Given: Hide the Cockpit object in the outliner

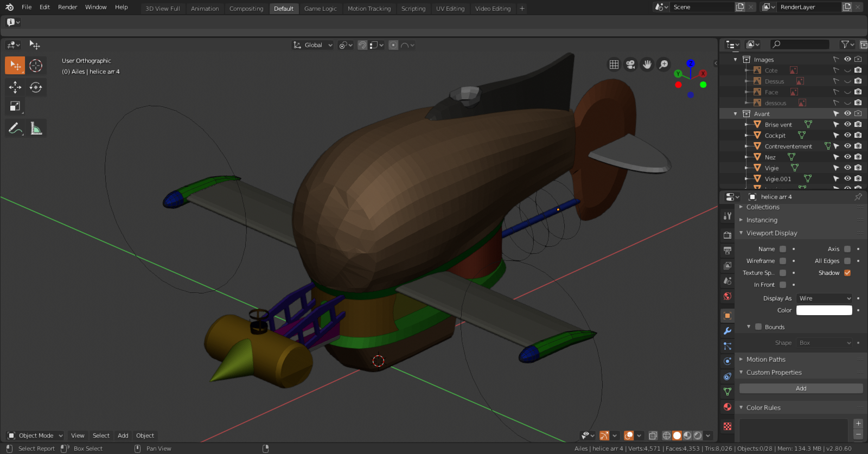Looking at the screenshot, I should coord(847,136).
